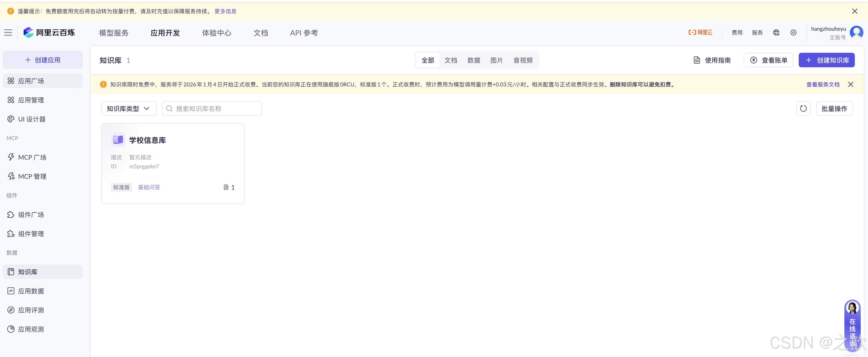Click the refresh knowledge base list icon
This screenshot has width=868, height=357.
click(x=803, y=108)
